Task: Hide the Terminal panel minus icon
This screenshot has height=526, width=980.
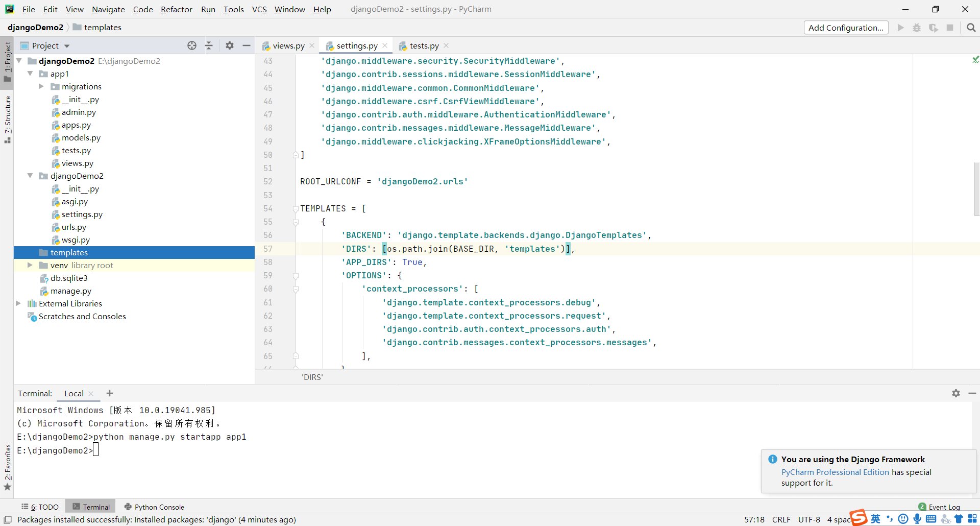Action: click(972, 393)
